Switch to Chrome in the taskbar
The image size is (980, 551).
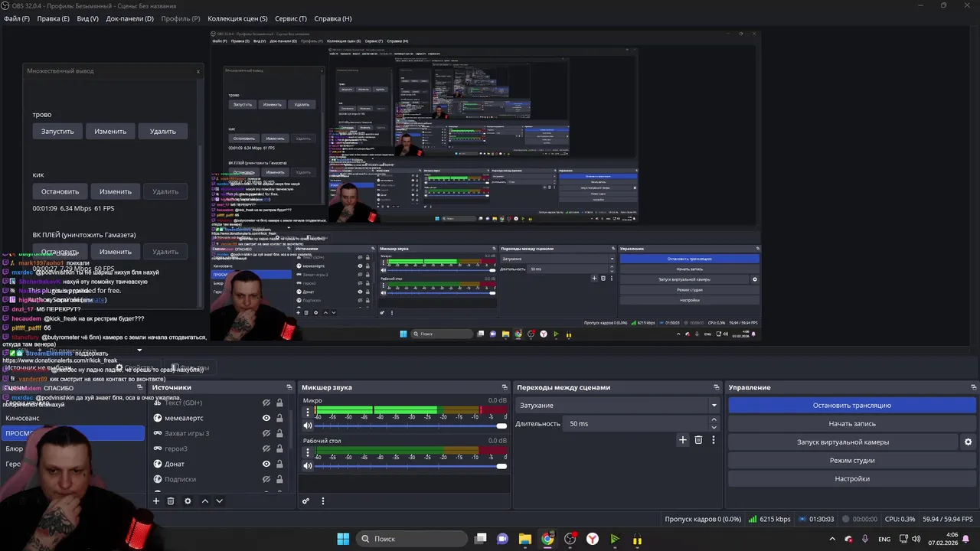point(547,539)
